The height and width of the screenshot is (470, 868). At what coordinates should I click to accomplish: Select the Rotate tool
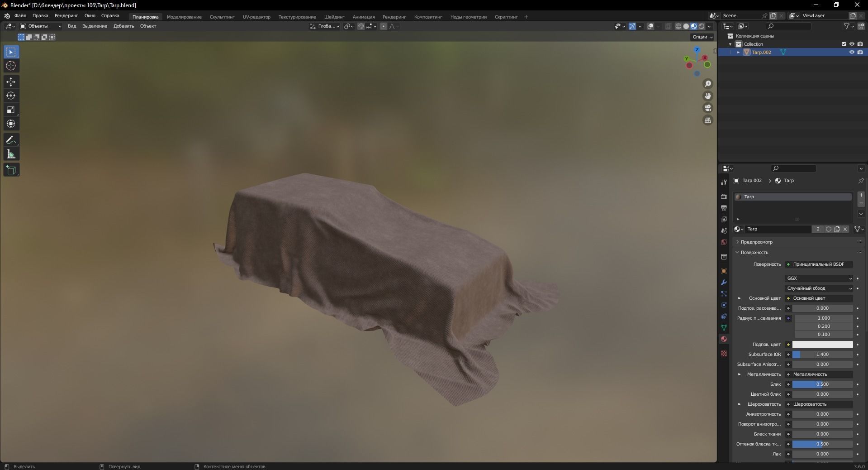[x=11, y=96]
